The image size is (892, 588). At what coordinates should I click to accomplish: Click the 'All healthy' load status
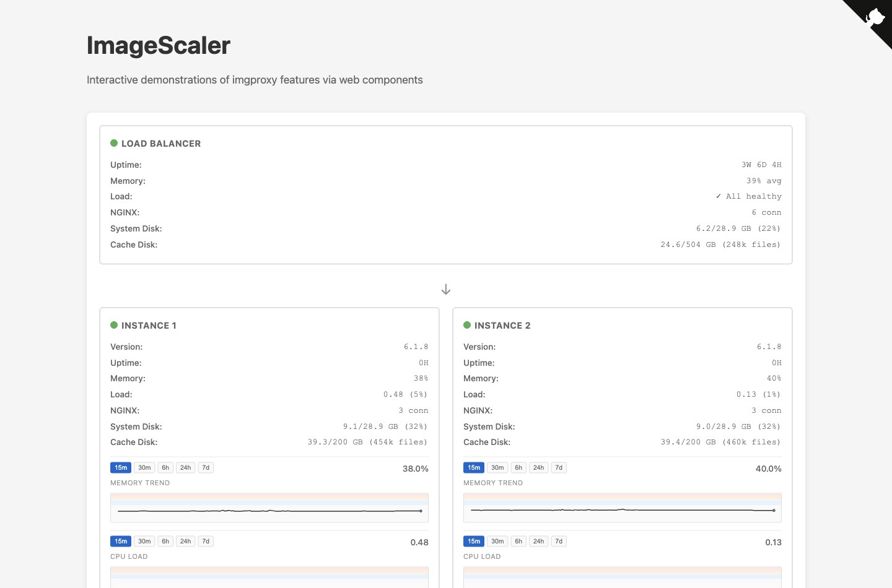(748, 196)
